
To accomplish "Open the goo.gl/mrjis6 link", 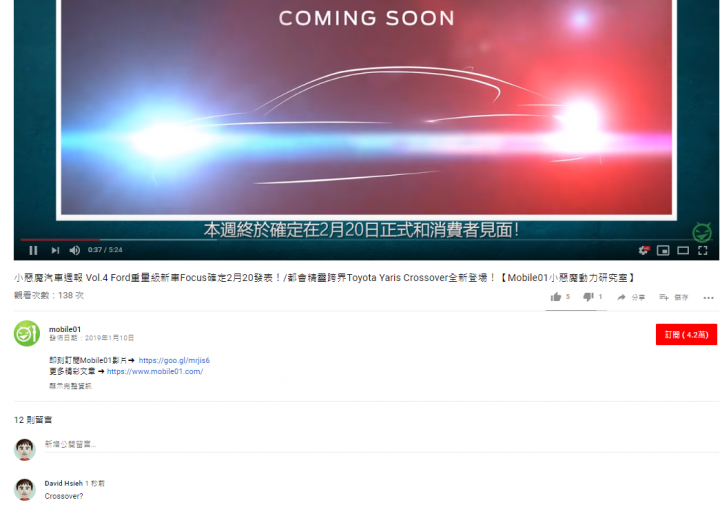I will (174, 361).
